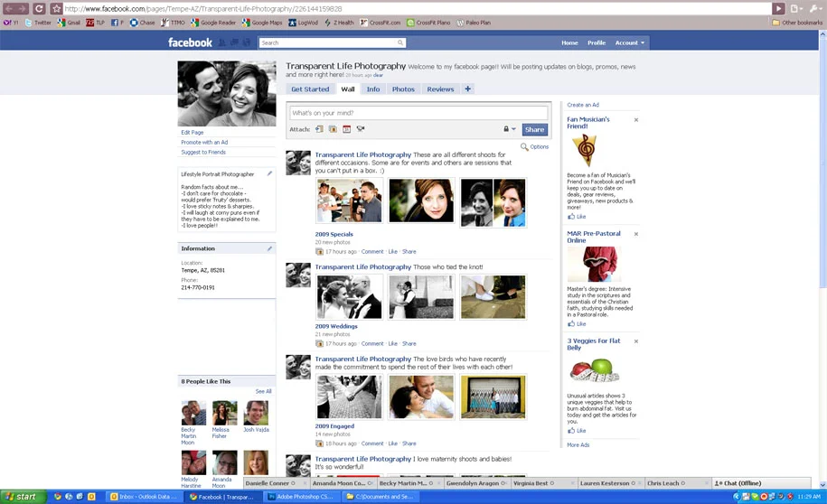Open the Facebook notifications globe icon
The width and height of the screenshot is (827, 504).
247,42
